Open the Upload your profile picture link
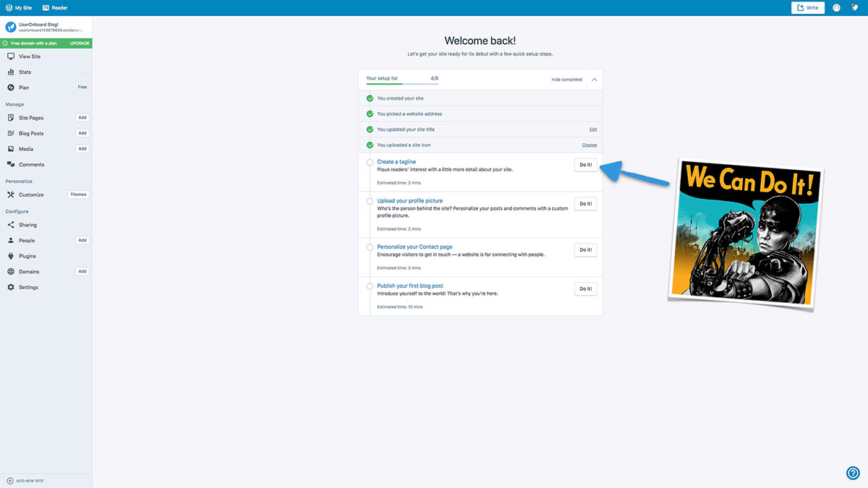 click(x=410, y=201)
